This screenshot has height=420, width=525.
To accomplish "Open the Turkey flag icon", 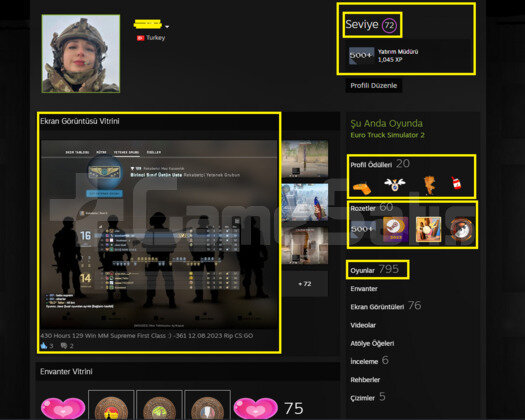I will [x=140, y=38].
